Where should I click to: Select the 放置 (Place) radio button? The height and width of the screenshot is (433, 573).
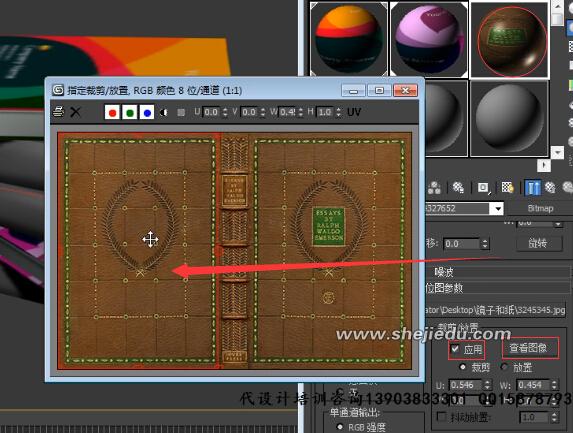[505, 366]
